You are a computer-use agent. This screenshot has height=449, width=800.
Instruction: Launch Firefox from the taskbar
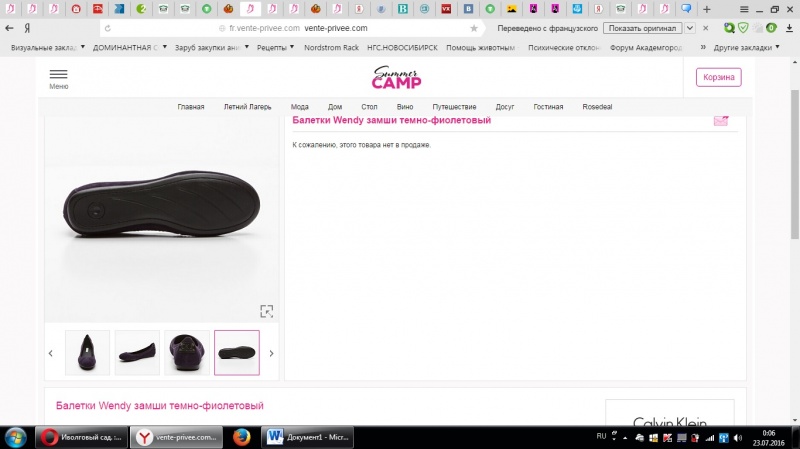(x=241, y=437)
